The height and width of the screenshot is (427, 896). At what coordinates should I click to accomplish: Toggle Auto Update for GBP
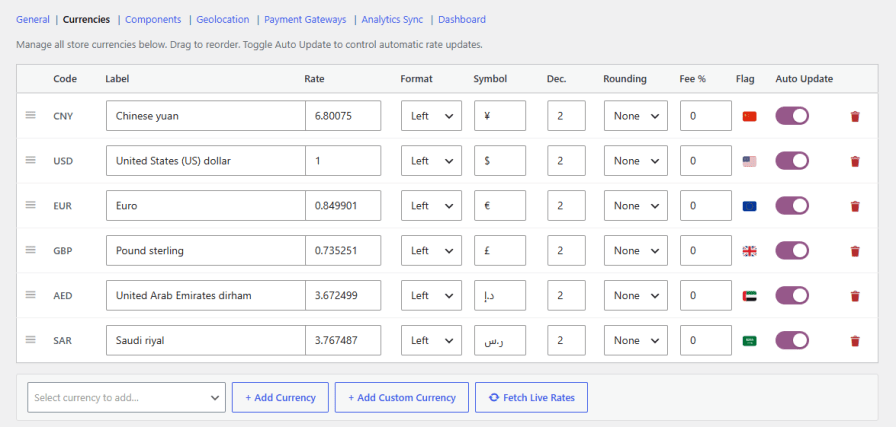tap(792, 250)
